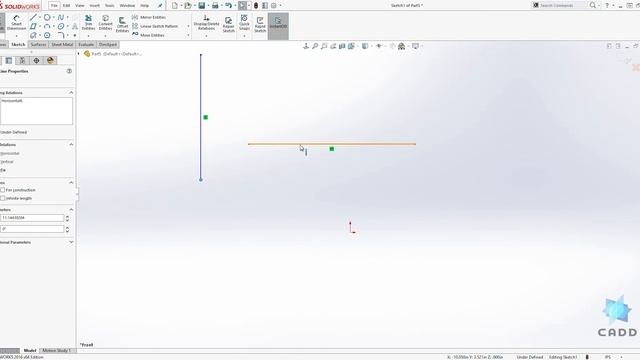Click the Trim Entities tool
640x360 pixels.
pyautogui.click(x=88, y=23)
